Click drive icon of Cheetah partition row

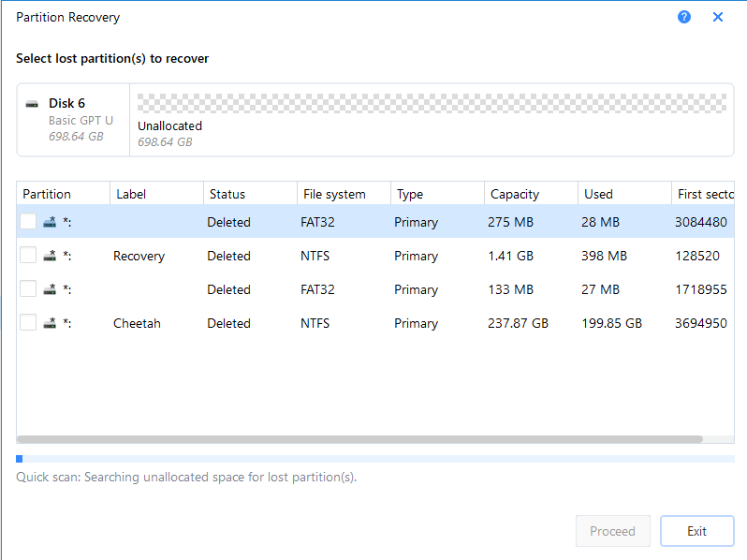click(x=50, y=323)
